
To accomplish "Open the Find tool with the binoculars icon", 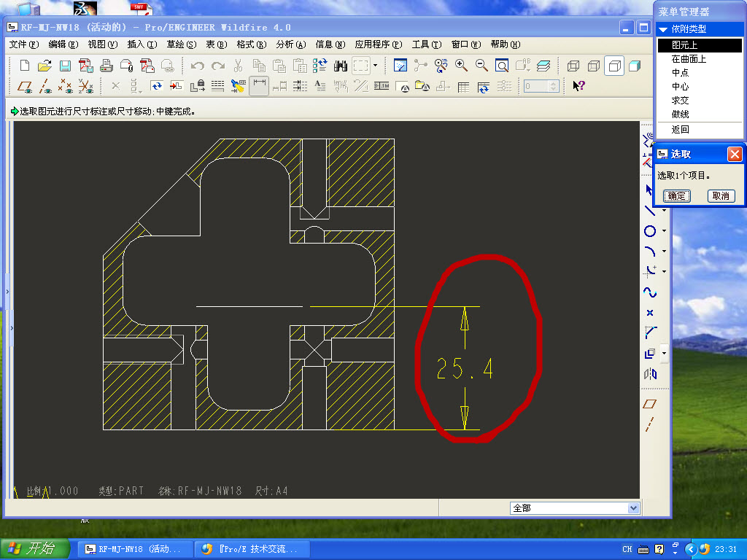I will point(340,66).
